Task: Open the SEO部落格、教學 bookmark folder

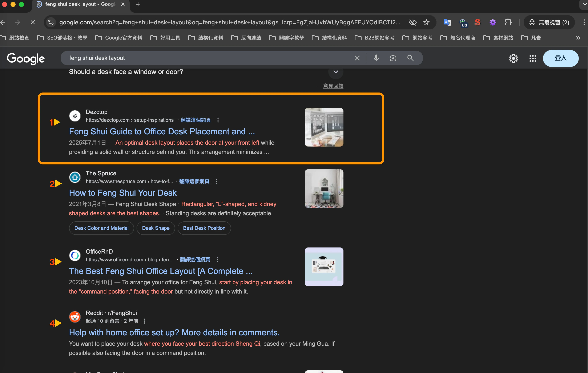Action: 62,38
